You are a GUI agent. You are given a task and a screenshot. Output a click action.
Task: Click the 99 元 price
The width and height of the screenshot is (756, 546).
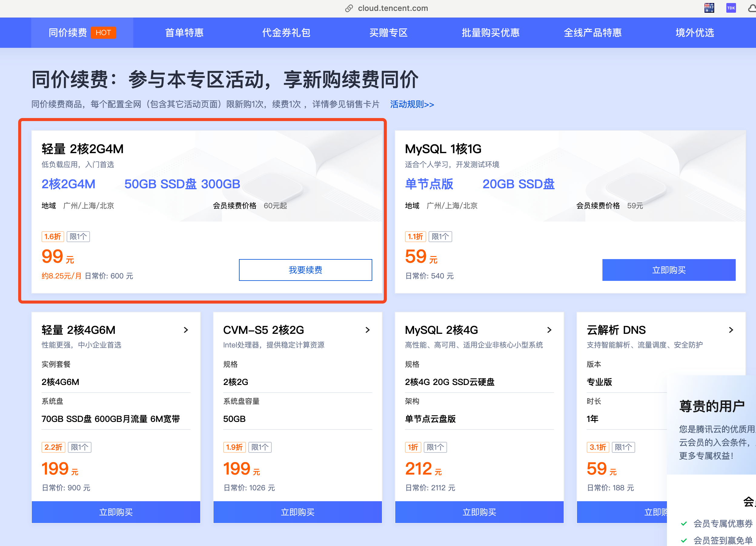(x=58, y=256)
